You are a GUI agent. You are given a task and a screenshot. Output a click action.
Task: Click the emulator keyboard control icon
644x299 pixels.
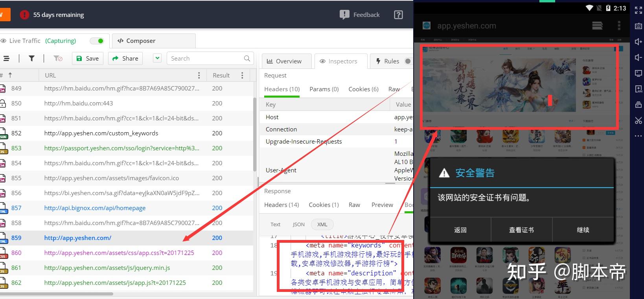click(x=638, y=26)
